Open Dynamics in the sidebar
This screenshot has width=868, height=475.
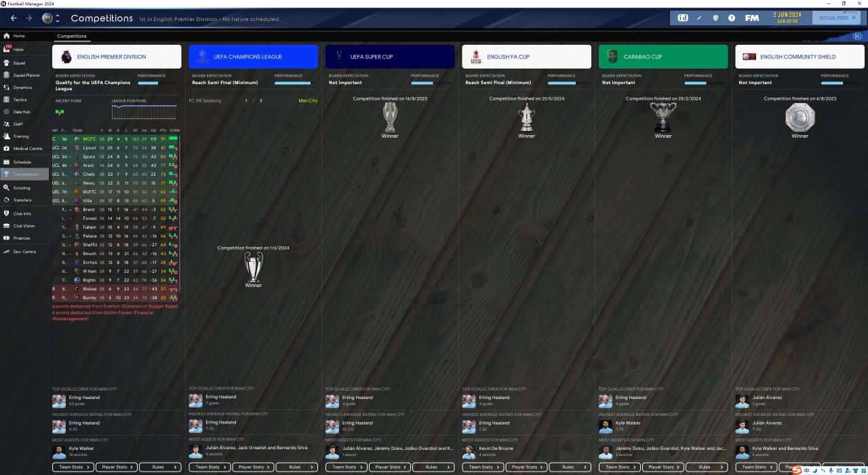point(25,88)
